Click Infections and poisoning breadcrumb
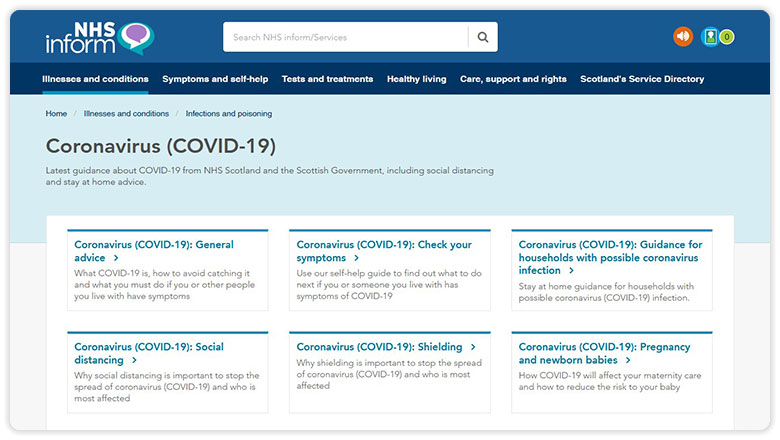The image size is (780, 440). click(229, 113)
